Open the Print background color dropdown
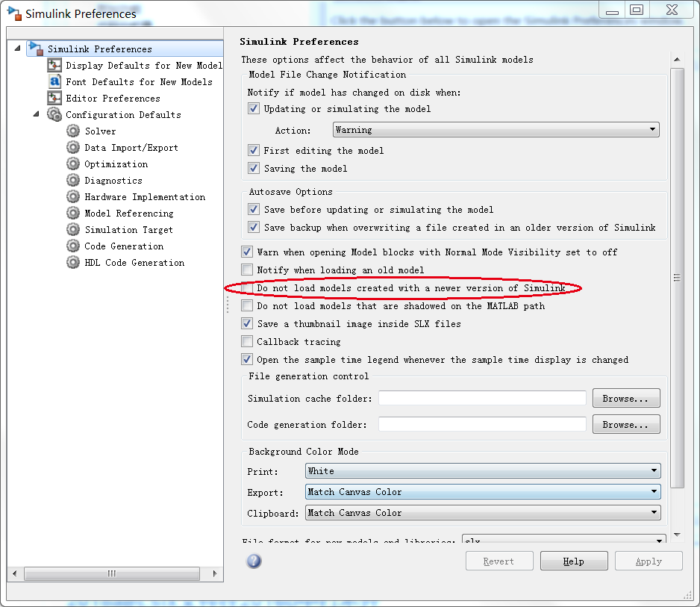The width and height of the screenshot is (700, 607). pyautogui.click(x=483, y=470)
